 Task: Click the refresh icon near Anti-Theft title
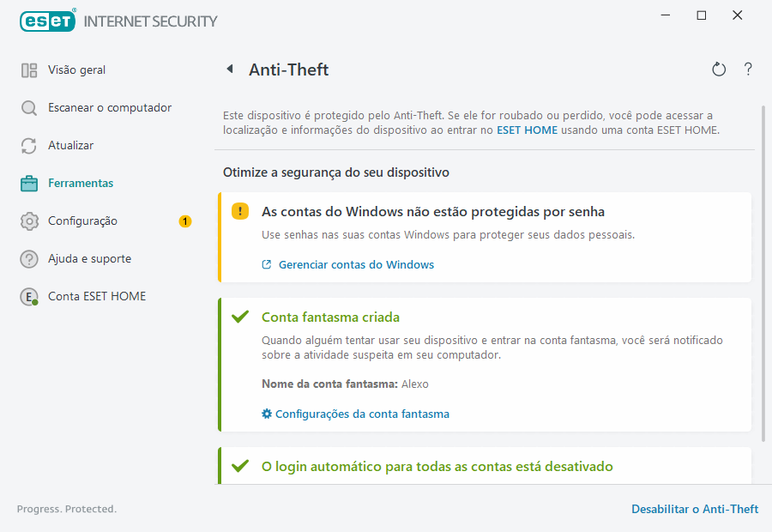[x=719, y=70]
